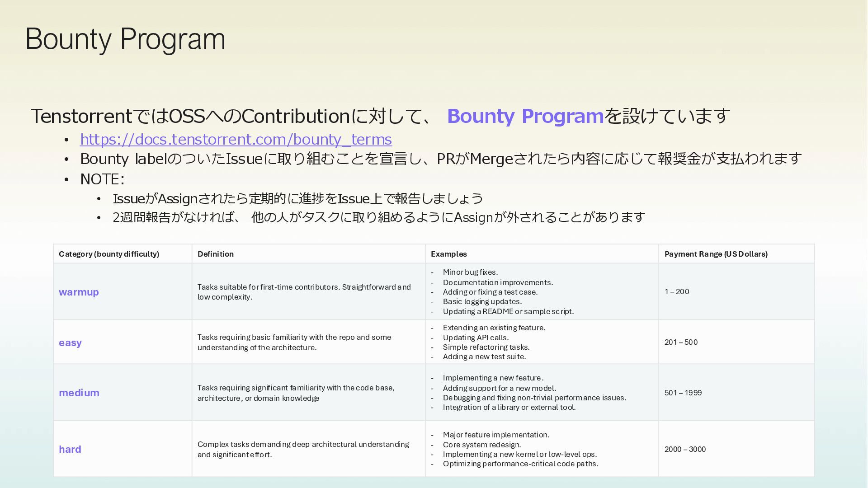Select the hard category cell
Screen dimensions: 868x488
[70, 449]
